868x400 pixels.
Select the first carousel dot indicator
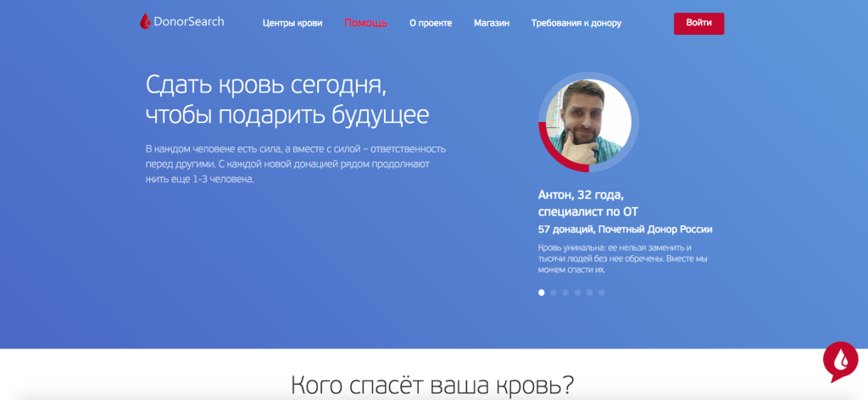click(x=542, y=292)
